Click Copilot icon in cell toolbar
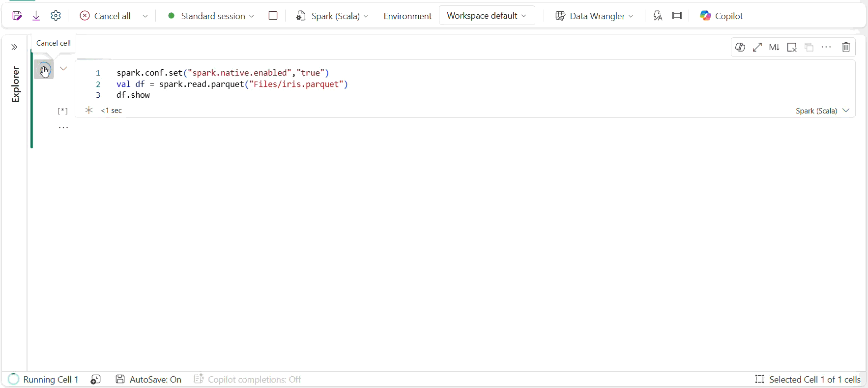868x388 pixels. tap(740, 47)
